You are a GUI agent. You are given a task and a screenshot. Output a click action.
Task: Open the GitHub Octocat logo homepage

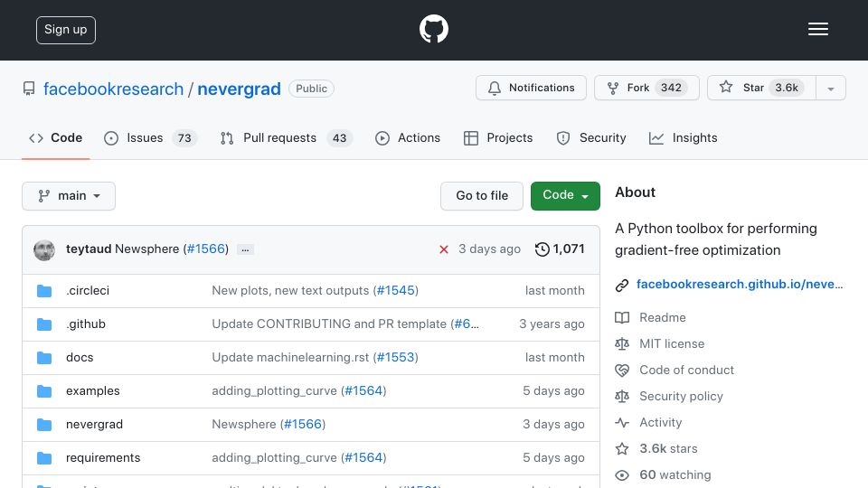[x=433, y=29]
